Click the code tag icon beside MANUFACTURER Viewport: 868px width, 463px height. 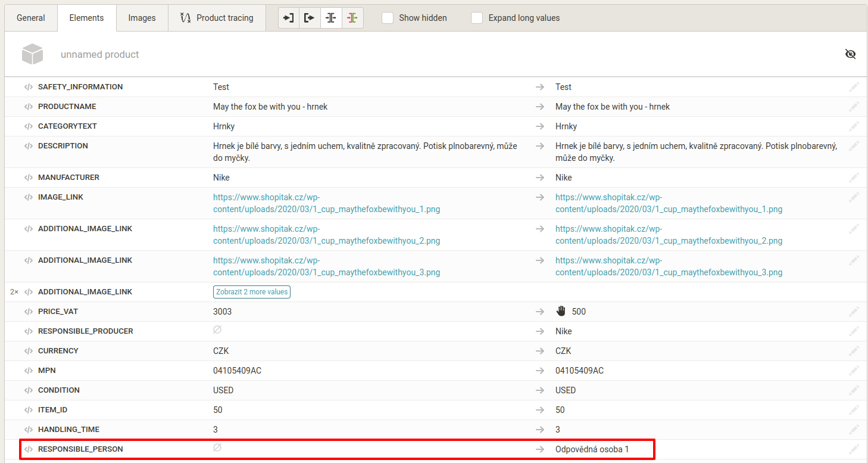pyautogui.click(x=29, y=178)
